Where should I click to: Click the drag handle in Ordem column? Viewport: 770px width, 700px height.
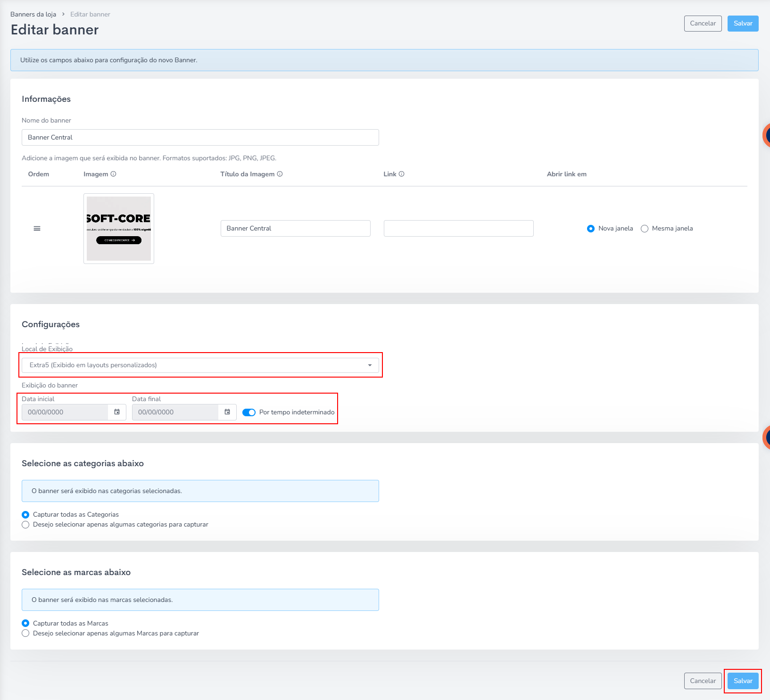37,229
